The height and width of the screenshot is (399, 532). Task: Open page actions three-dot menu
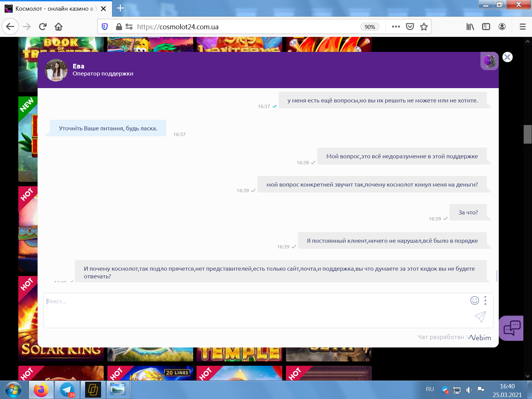pyautogui.click(x=396, y=27)
